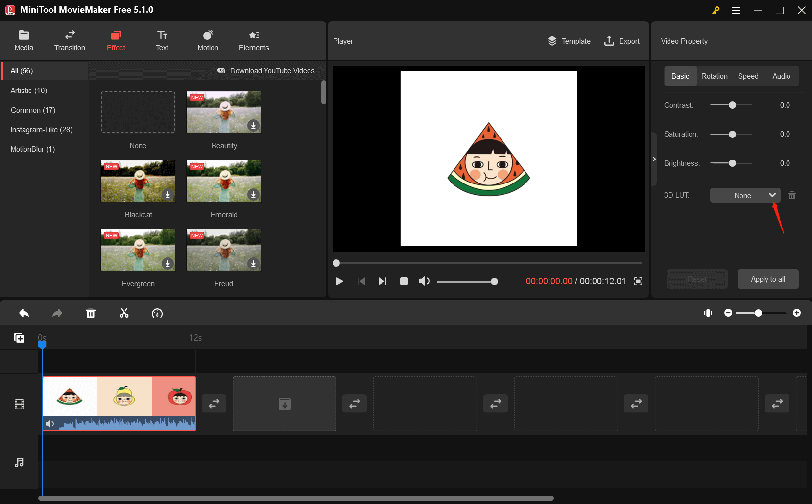812x504 pixels.
Task: Click the Undo icon above the timeline
Action: pyautogui.click(x=24, y=313)
